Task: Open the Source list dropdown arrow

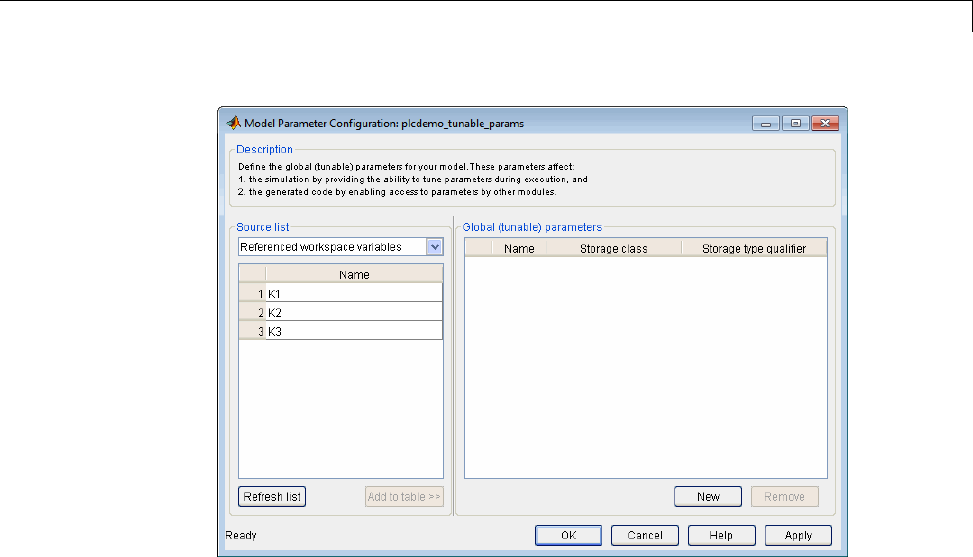Action: tap(434, 247)
